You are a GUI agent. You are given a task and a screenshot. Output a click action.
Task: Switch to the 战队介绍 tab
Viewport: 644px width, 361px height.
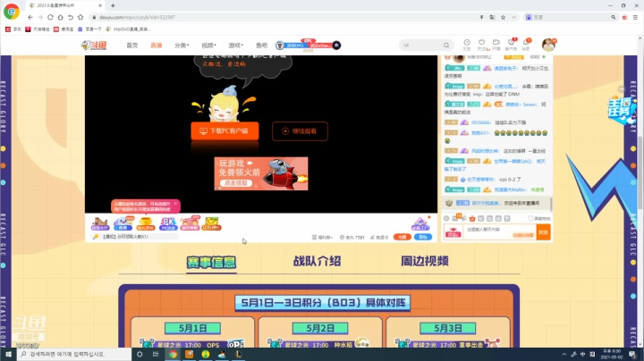[x=317, y=261]
